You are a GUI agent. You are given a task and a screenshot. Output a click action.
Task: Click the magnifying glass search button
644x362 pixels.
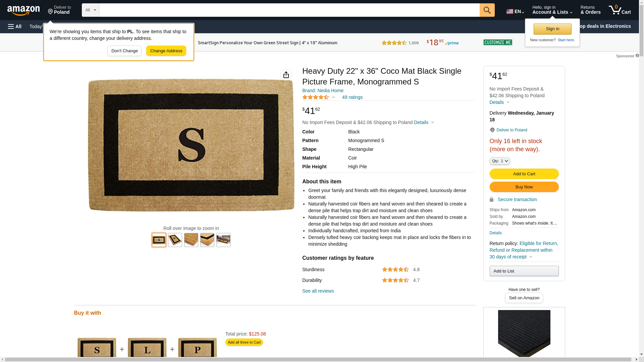(x=487, y=10)
